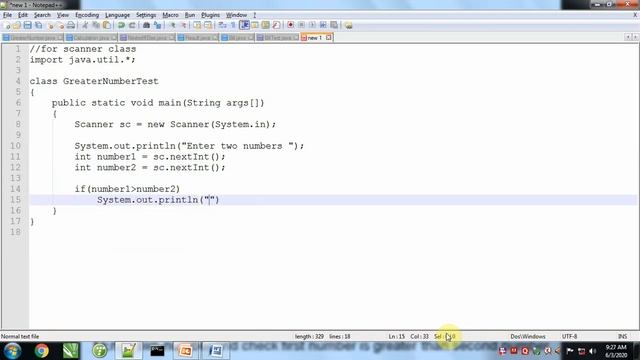Click the 'class GreaterNumberTest' code line
The image size is (640, 360).
click(94, 81)
